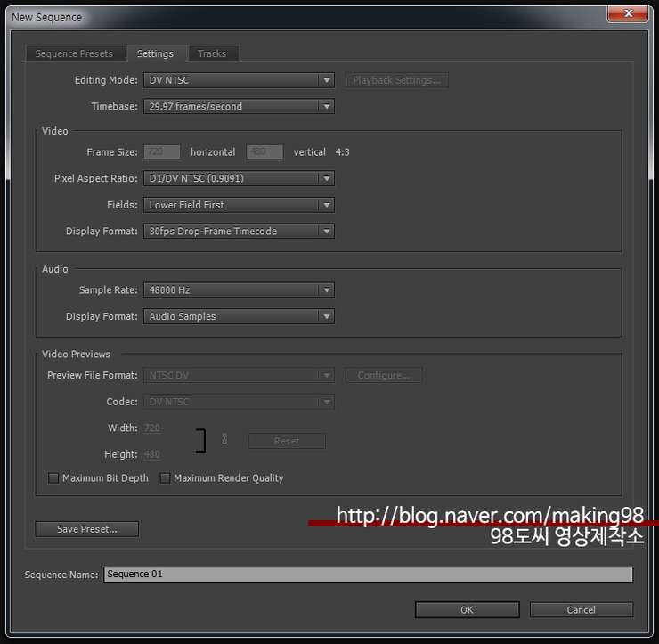The height and width of the screenshot is (644, 659).
Task: Click the vertical frame size field
Action: (264, 151)
